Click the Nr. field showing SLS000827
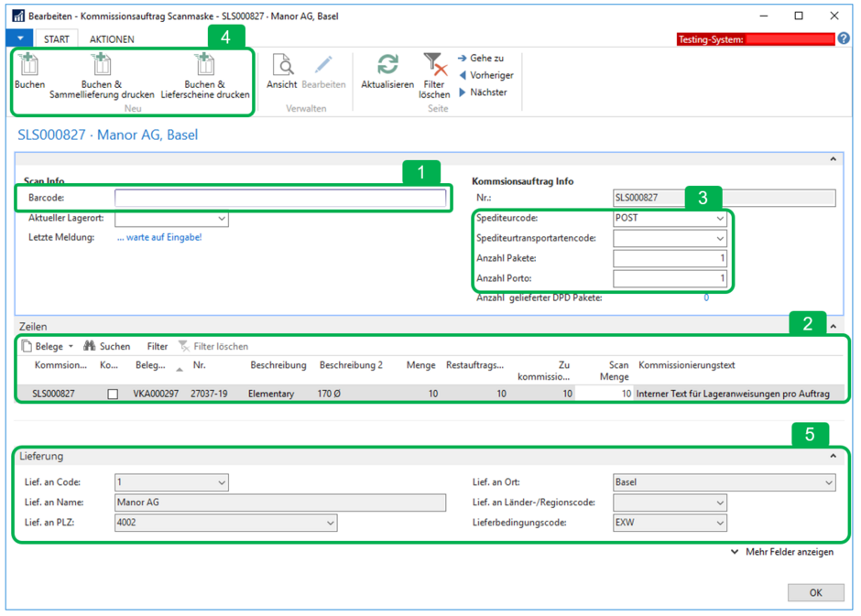 [x=725, y=198]
